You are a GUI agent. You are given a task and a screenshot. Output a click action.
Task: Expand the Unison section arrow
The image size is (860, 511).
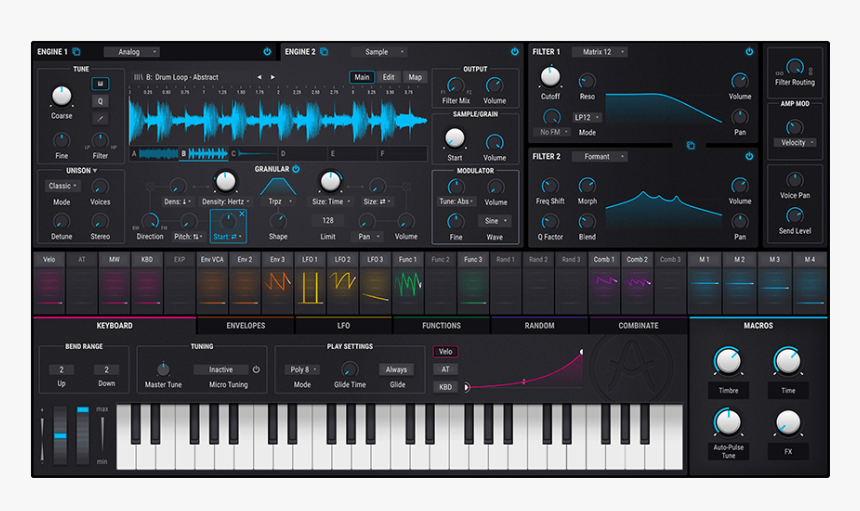click(x=95, y=171)
